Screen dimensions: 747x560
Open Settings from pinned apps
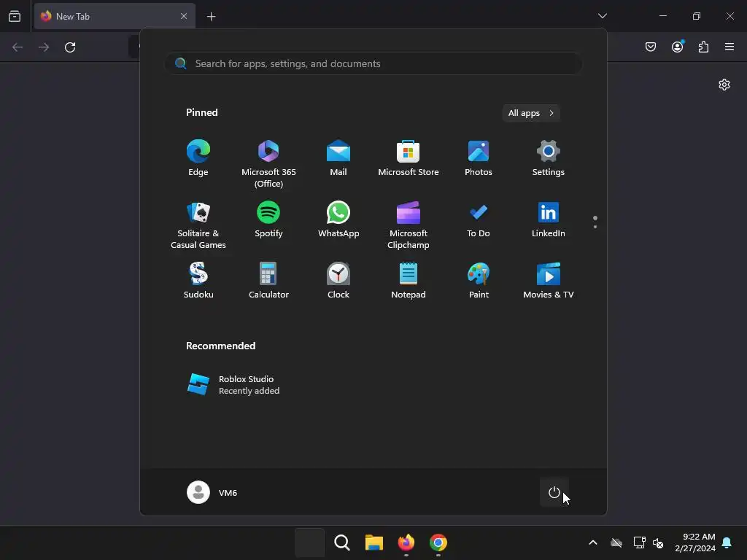pyautogui.click(x=549, y=158)
